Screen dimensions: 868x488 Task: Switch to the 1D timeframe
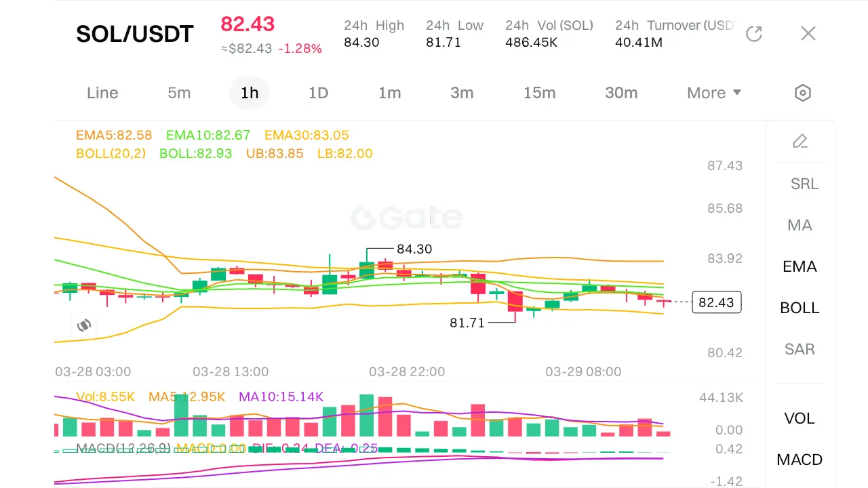319,93
